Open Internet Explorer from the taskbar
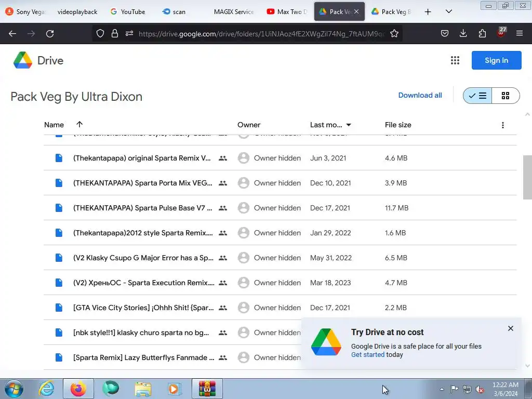532x399 pixels. (x=46, y=389)
